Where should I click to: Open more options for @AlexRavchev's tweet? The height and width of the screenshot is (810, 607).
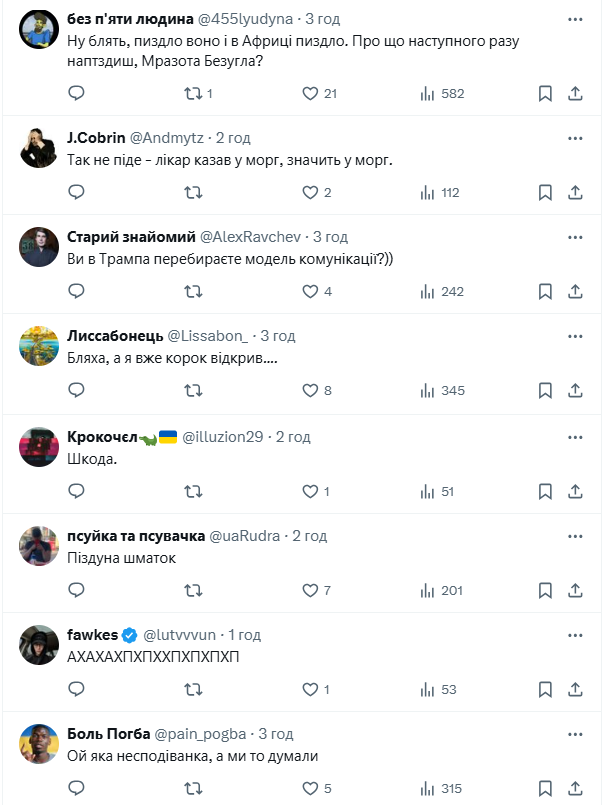[575, 237]
